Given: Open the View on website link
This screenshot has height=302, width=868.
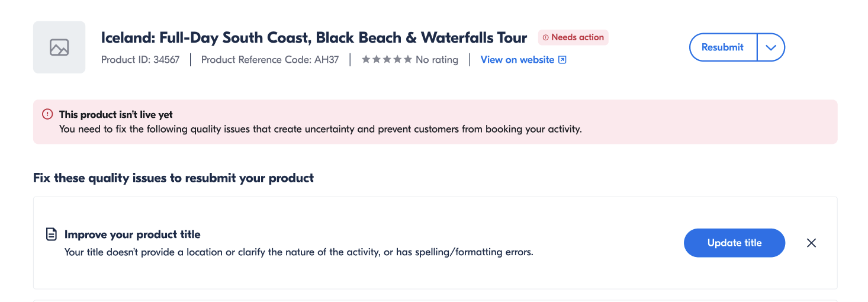Looking at the screenshot, I should tap(517, 60).
